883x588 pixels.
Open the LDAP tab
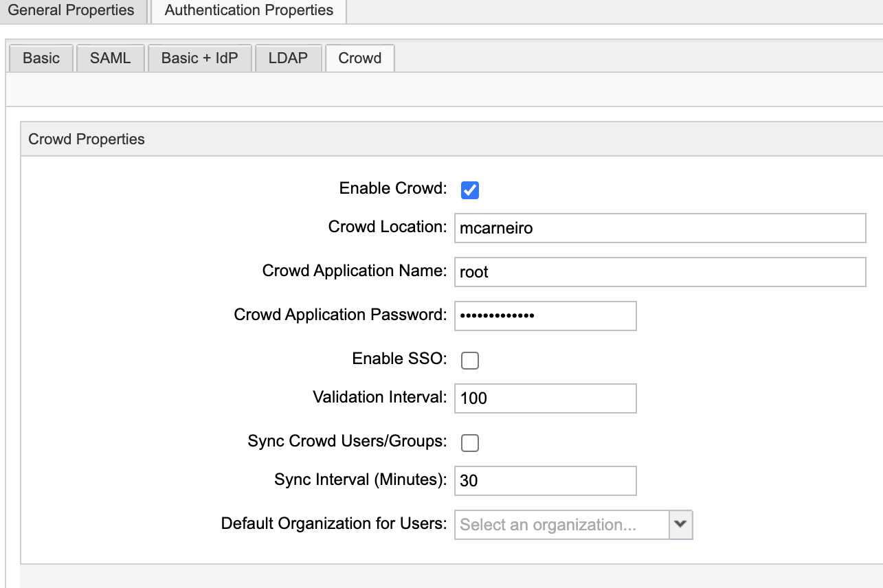tap(288, 58)
